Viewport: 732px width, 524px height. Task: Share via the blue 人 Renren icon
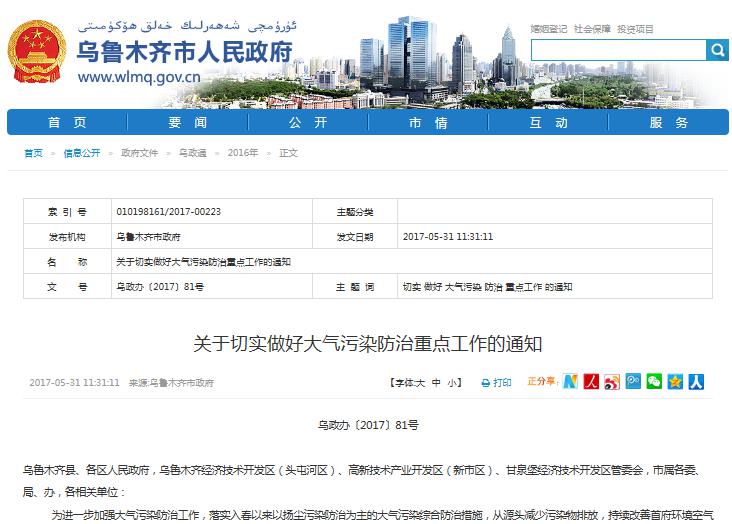pyautogui.click(x=696, y=382)
